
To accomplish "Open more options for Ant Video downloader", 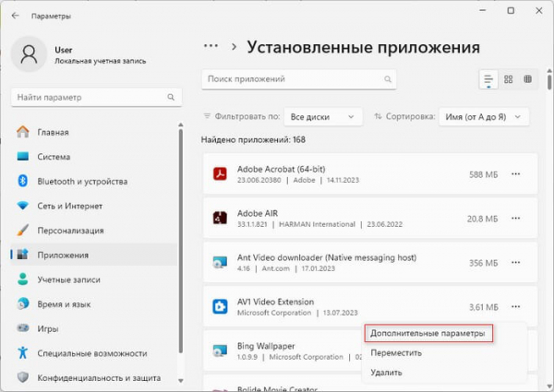I will [515, 263].
